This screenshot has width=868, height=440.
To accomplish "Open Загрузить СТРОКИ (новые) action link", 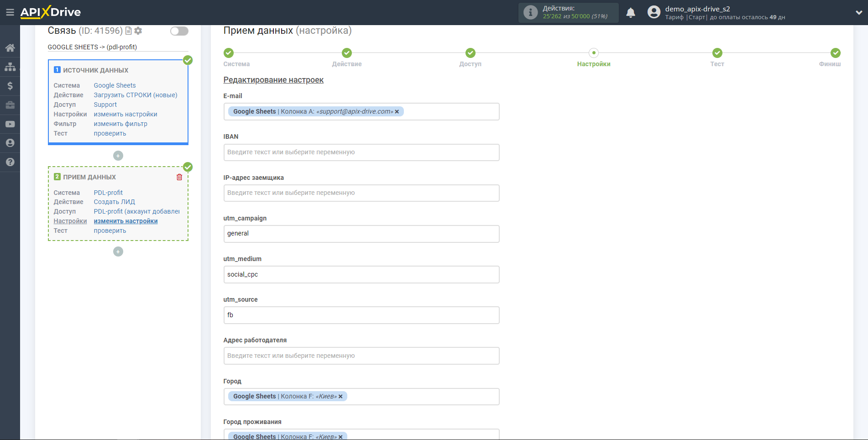I will pyautogui.click(x=136, y=95).
